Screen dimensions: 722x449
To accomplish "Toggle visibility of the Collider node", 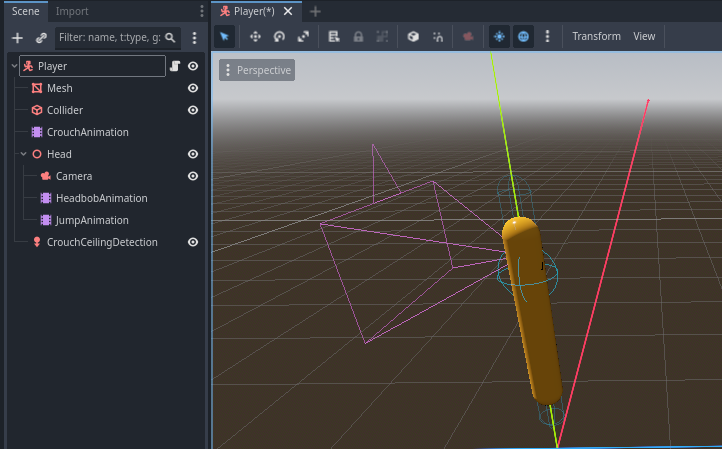I will point(193,110).
